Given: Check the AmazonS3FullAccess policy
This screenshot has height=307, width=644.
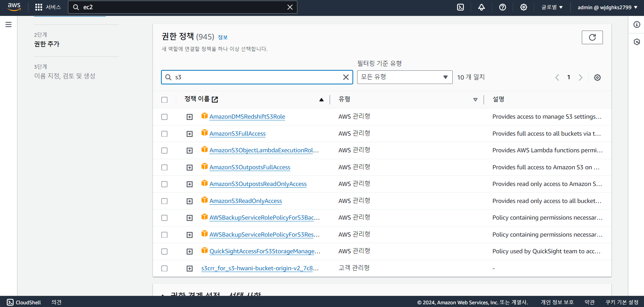Looking at the screenshot, I should [x=164, y=134].
